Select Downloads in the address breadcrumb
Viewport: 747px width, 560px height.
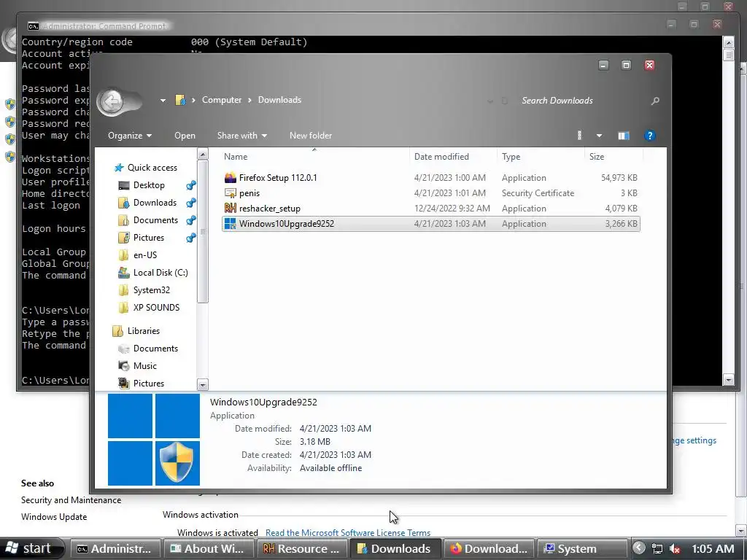click(x=279, y=100)
